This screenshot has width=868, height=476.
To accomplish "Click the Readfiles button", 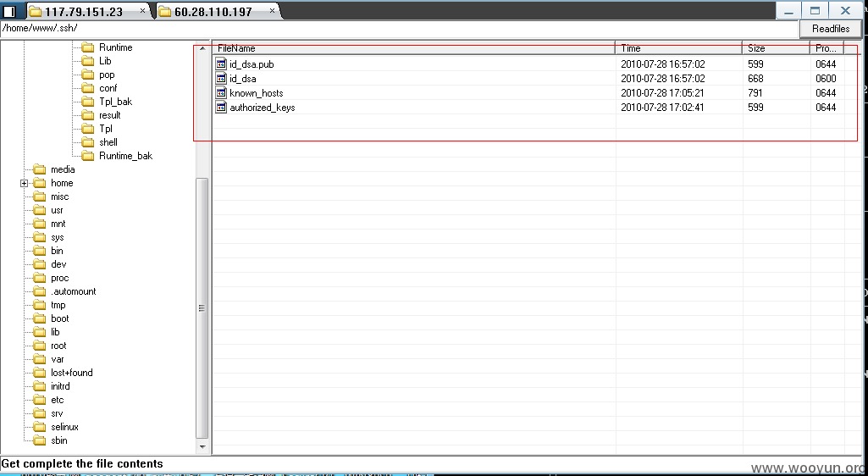I will (831, 29).
